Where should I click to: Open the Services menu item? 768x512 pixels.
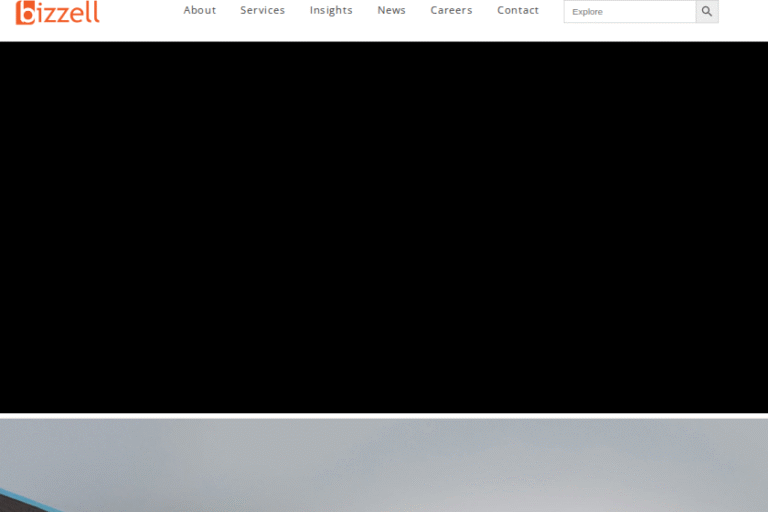[x=262, y=10]
